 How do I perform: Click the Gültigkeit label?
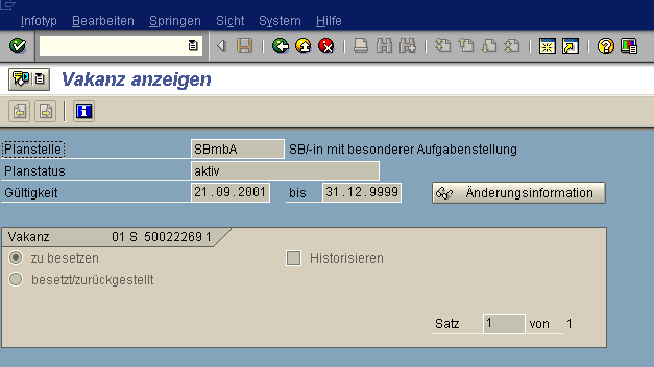(30, 193)
